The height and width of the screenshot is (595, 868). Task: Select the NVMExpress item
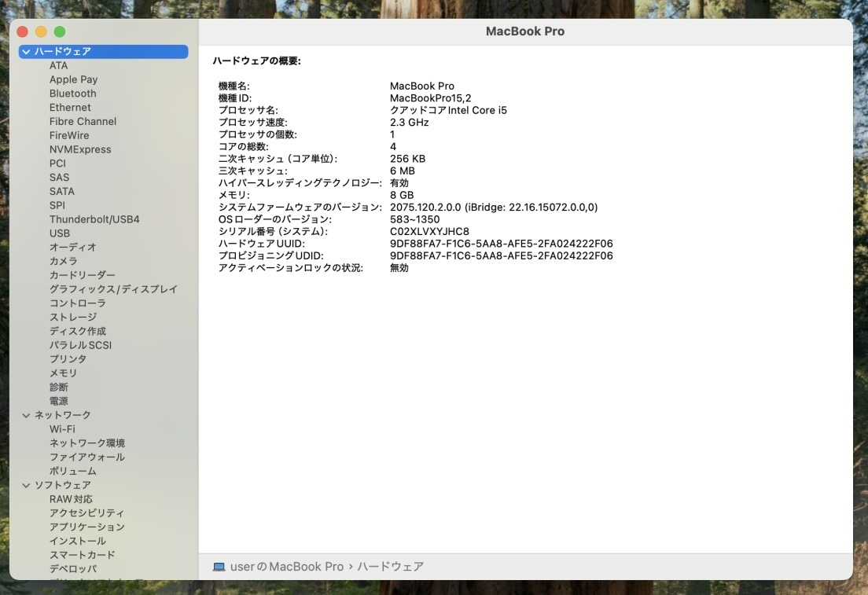tap(80, 149)
